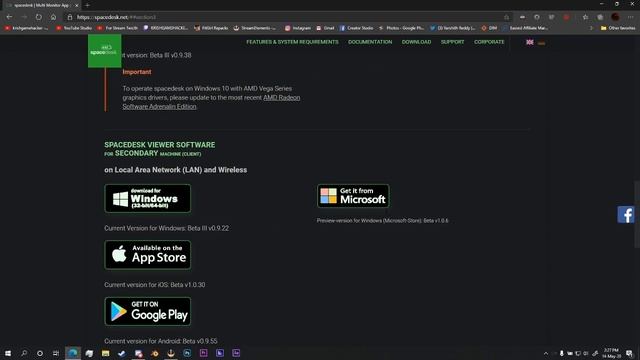640x360 pixels.
Task: Open the Instagram bookmark
Action: tap(298, 28)
